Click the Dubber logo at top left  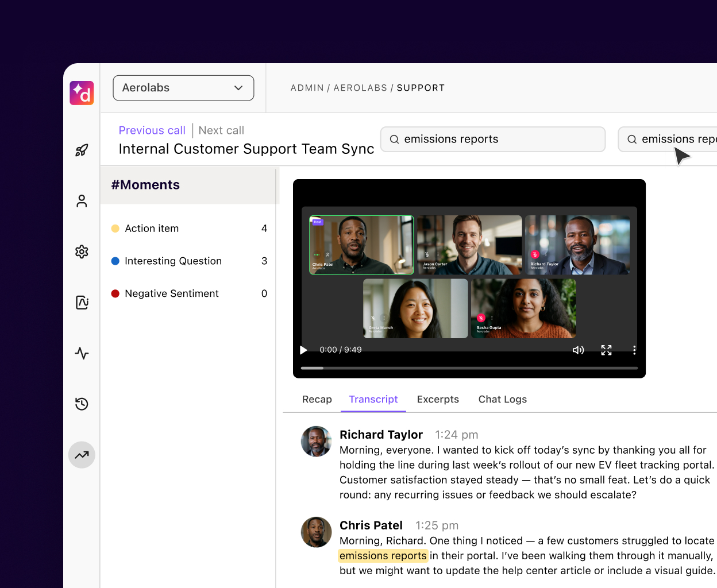tap(81, 92)
